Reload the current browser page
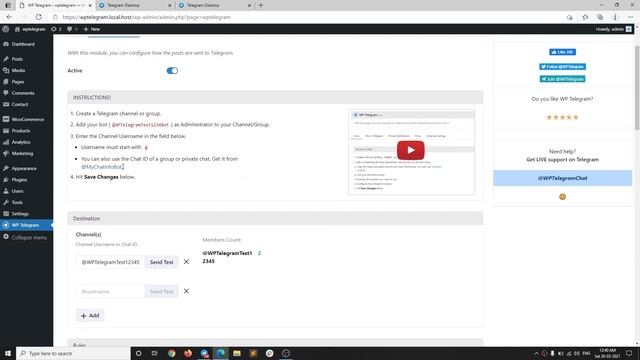This screenshot has height=360, width=640. coord(38,17)
